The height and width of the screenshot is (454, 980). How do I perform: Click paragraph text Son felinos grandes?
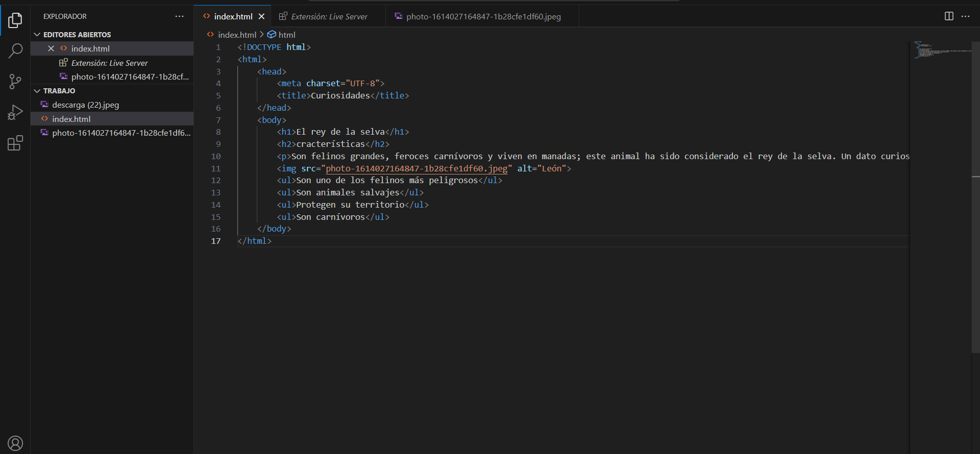point(340,156)
